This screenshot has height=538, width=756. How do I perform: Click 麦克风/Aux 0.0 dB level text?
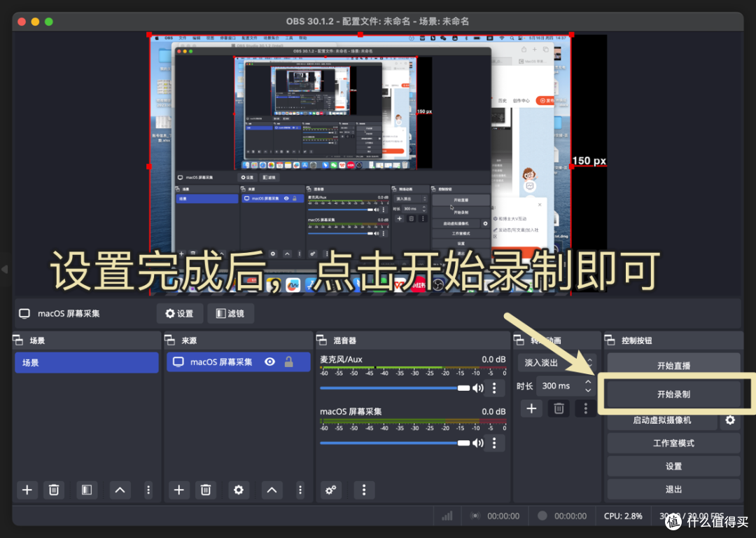pyautogui.click(x=493, y=359)
